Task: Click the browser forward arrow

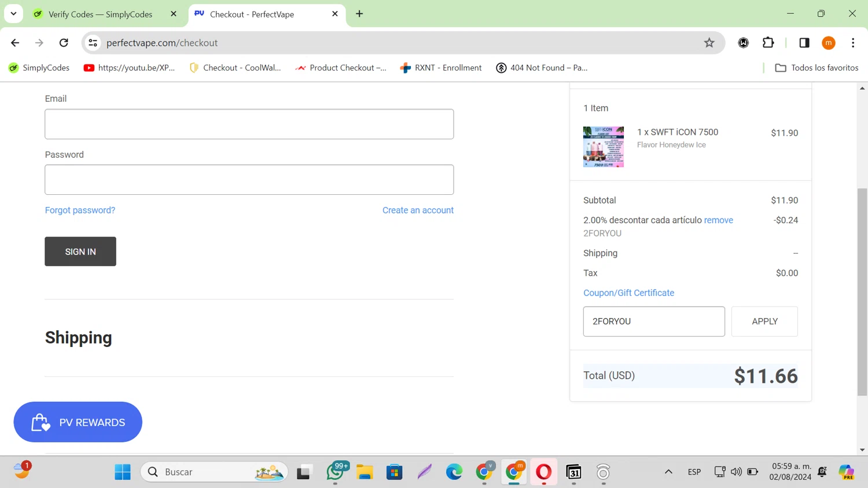Action: [x=39, y=43]
